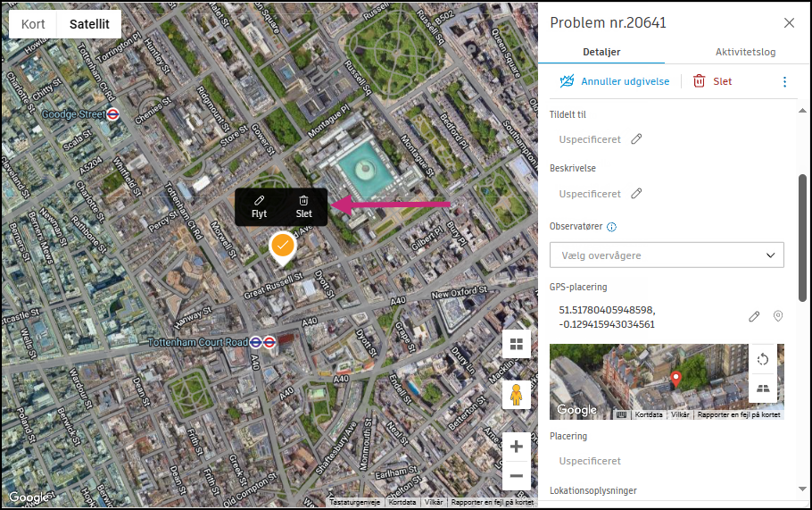Edit the Beskrivelse pencil icon
The height and width of the screenshot is (510, 812).
pos(636,193)
